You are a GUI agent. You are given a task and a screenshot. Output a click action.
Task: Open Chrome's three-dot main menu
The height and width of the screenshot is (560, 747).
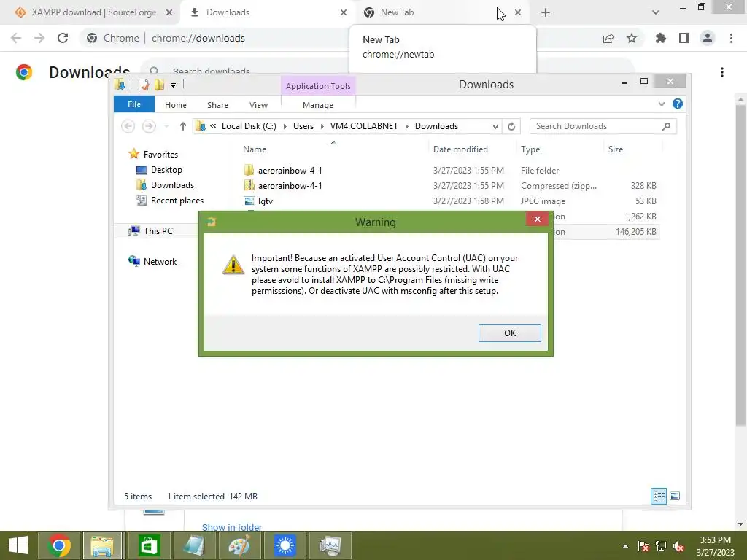point(731,38)
